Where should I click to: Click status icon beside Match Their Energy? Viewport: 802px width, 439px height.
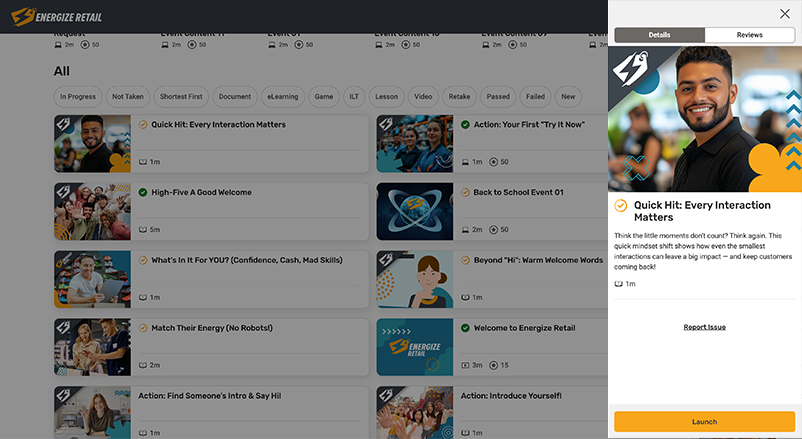[143, 328]
